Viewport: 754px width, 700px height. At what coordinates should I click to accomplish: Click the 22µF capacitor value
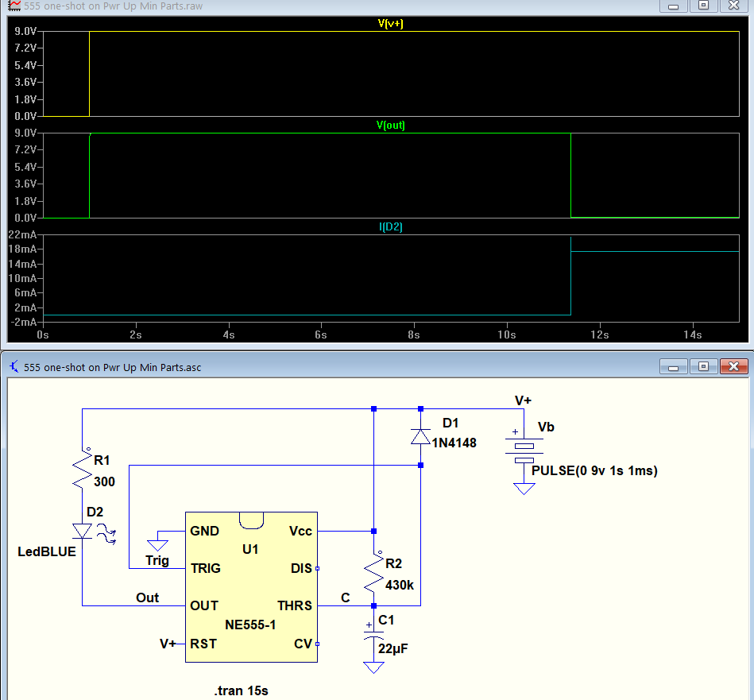coord(392,648)
